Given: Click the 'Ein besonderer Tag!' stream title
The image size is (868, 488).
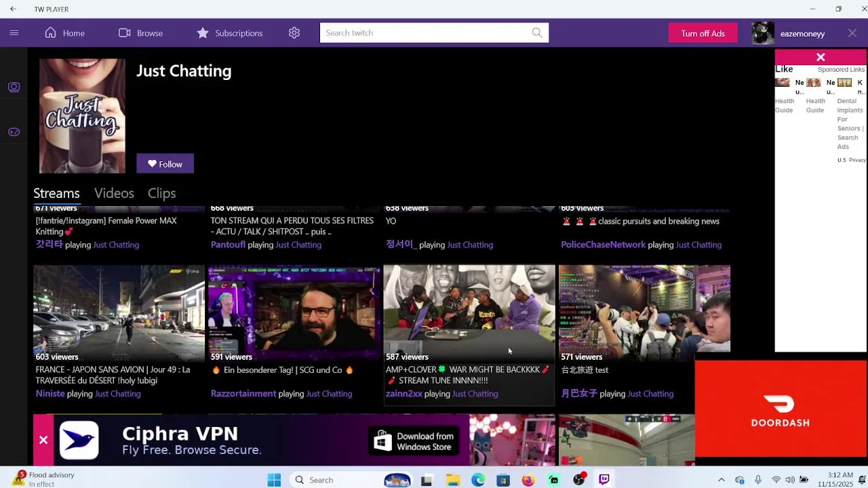Looking at the screenshot, I should point(282,370).
